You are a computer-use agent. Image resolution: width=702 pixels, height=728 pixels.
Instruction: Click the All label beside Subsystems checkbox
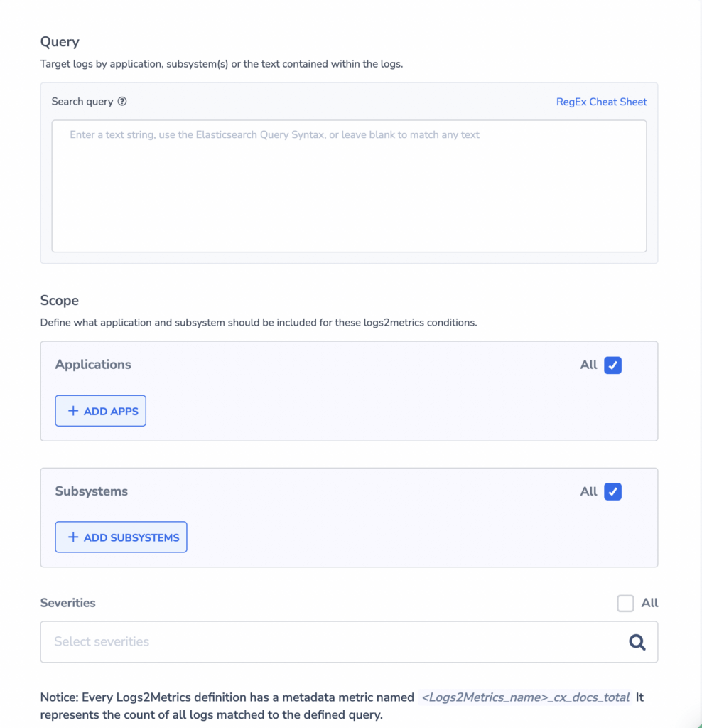tap(588, 491)
